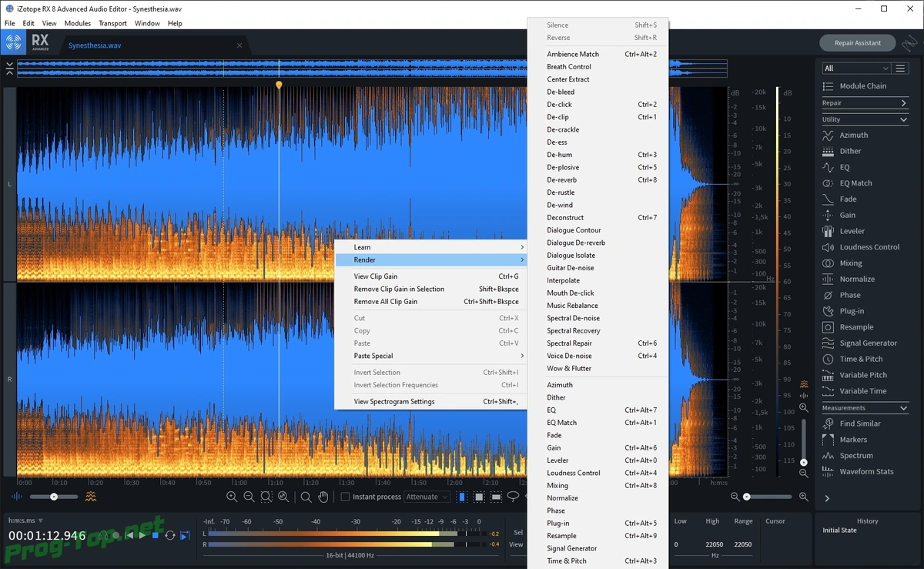
Task: Click the zoom in magnifier below the spectrogram
Action: [232, 497]
